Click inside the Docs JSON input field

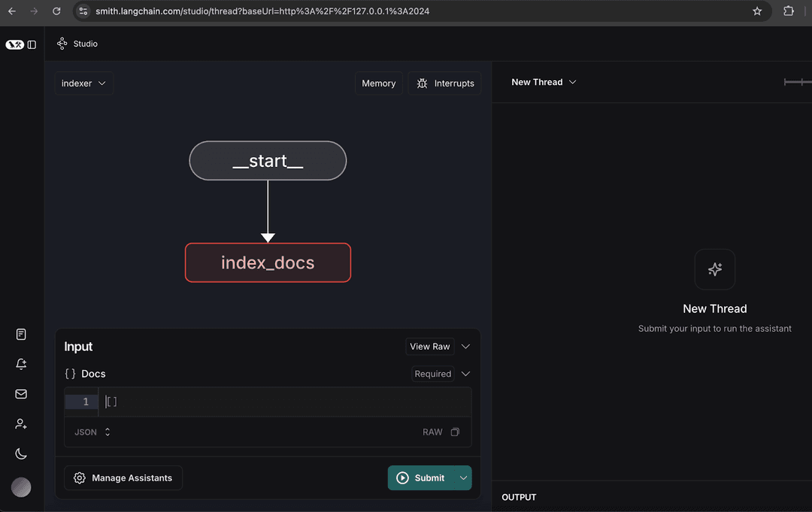click(286, 401)
